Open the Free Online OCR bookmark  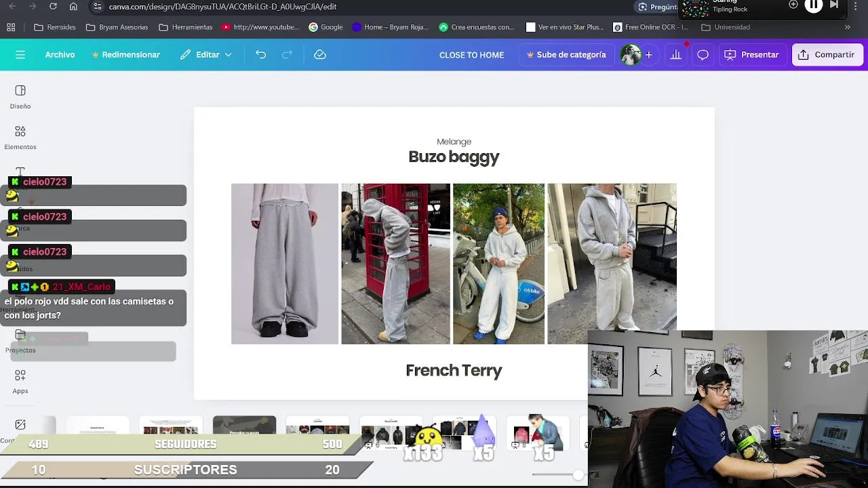point(650,27)
